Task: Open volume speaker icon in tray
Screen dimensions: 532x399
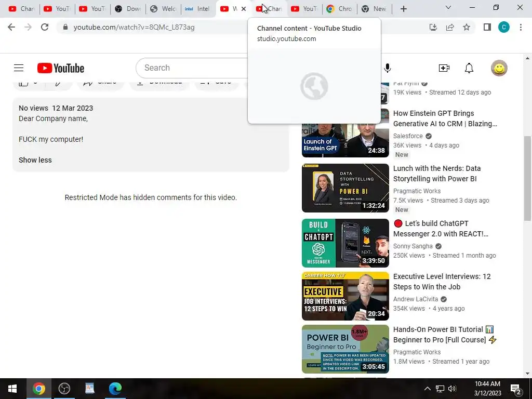Action: 453,389
